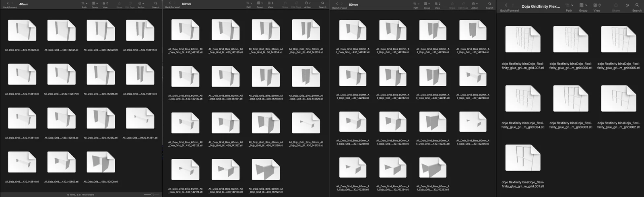Screen dimensions: 644x197
Task: Open Path dropdown in the 40mm window
Action: (84, 4)
